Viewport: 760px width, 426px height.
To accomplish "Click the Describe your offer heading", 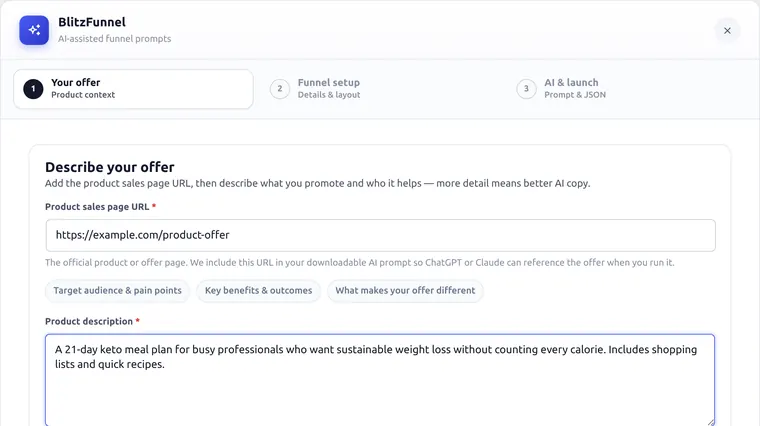I will click(x=110, y=167).
